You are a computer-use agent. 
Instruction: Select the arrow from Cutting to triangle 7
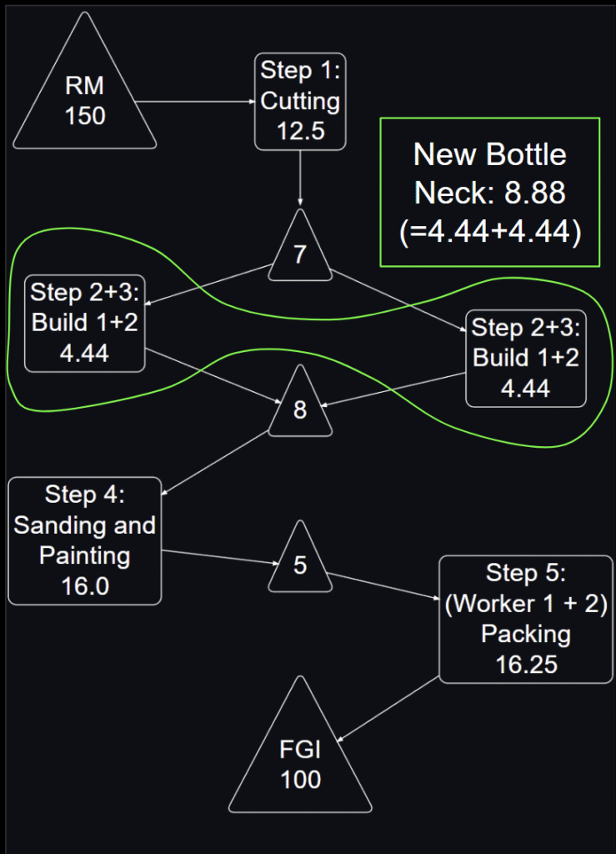pyautogui.click(x=300, y=178)
